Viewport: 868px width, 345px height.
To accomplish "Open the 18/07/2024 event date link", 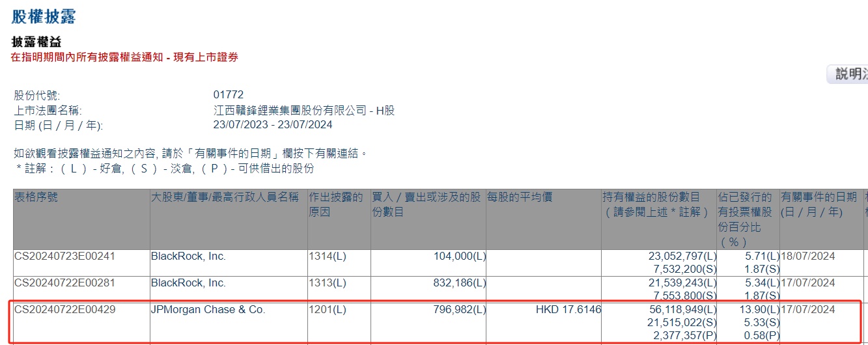I will pyautogui.click(x=808, y=256).
